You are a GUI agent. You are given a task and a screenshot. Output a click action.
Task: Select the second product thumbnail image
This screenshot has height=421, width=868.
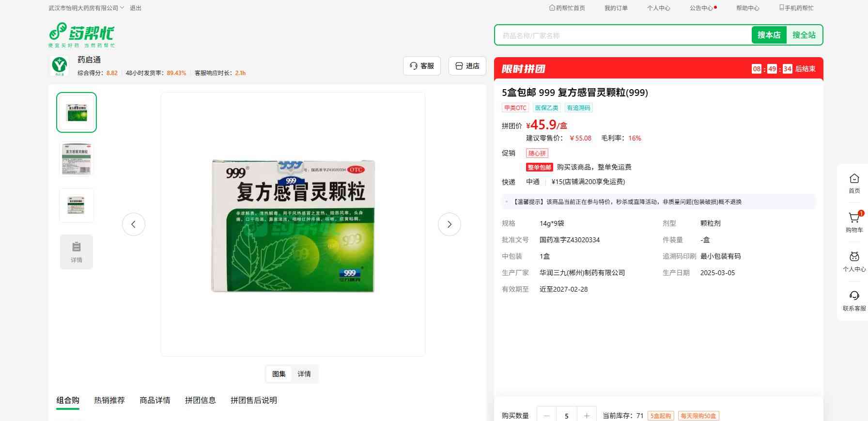(x=77, y=159)
